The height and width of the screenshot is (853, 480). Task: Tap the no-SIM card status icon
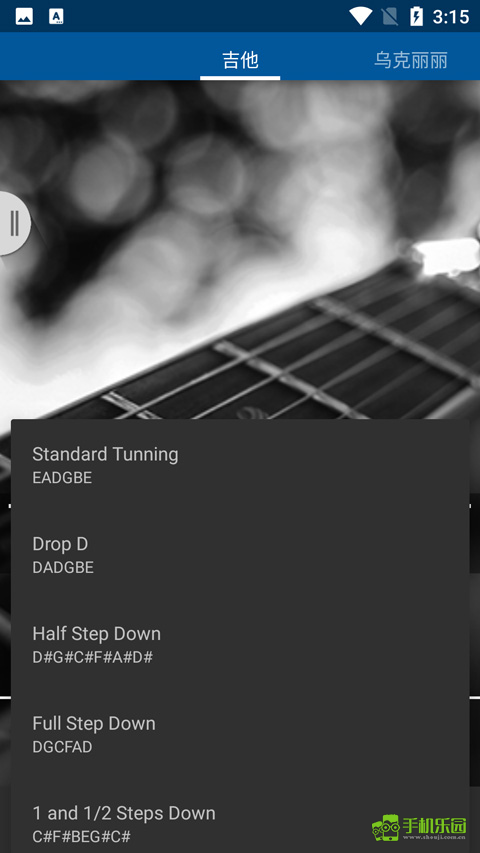[390, 17]
